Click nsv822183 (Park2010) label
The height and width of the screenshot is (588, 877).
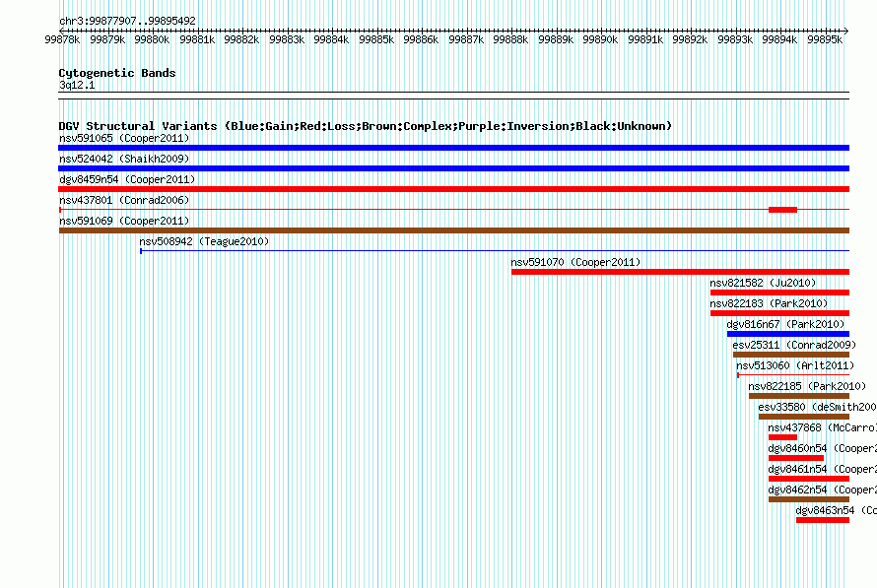coord(769,303)
